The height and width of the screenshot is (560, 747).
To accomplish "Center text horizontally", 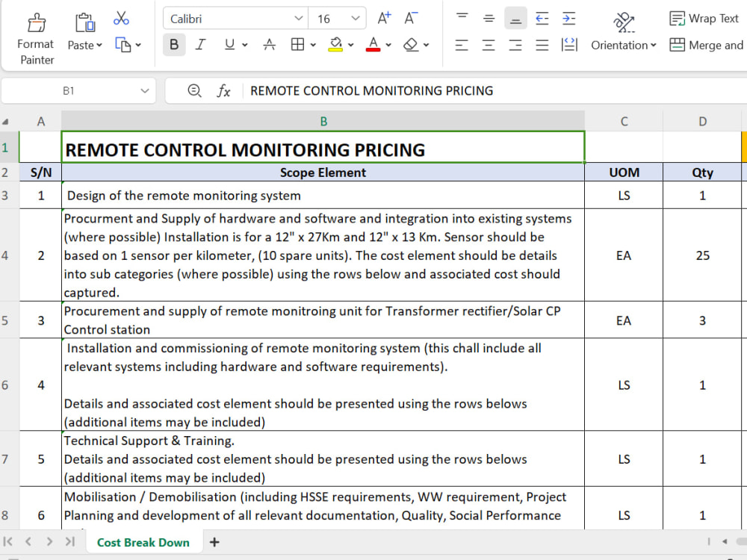I will pos(489,45).
